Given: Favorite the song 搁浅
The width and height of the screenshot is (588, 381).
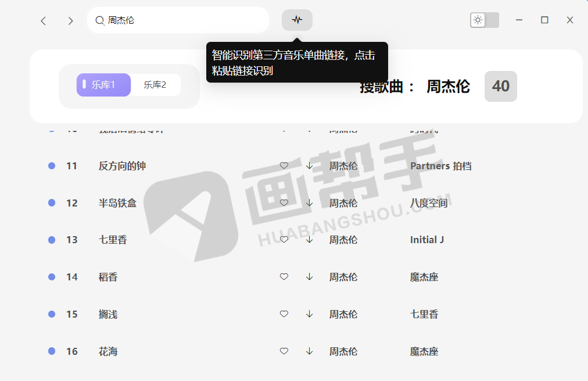Looking at the screenshot, I should pyautogui.click(x=284, y=314).
